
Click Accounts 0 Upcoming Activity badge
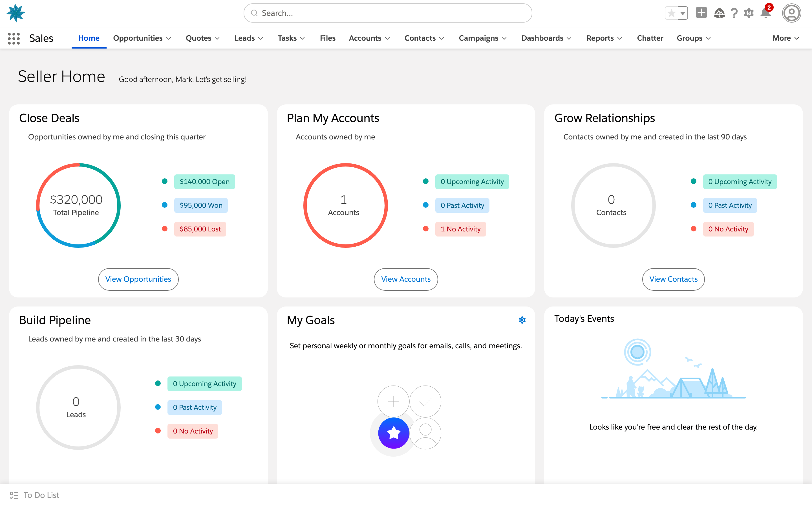pyautogui.click(x=472, y=182)
